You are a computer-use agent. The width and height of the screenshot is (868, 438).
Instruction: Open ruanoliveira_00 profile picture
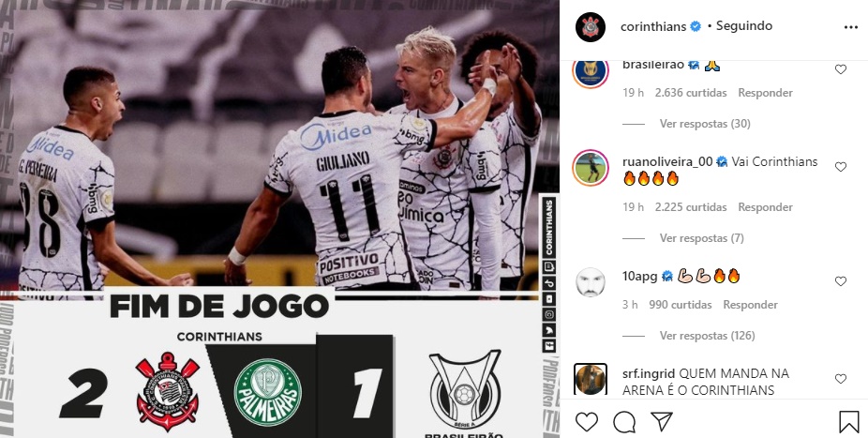[x=591, y=168]
